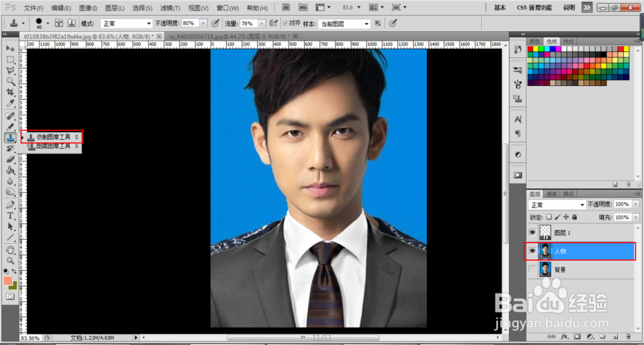
Task: Select the Move tool
Action: (x=10, y=48)
